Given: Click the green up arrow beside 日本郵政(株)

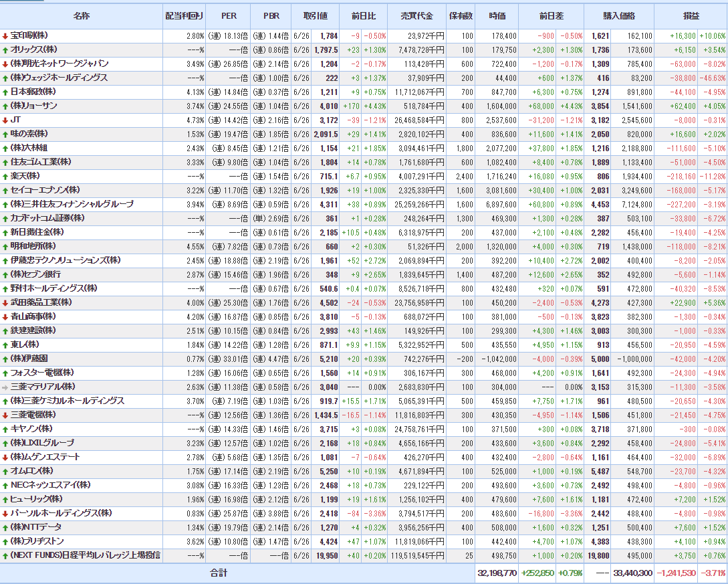Looking at the screenshot, I should click(5, 92).
